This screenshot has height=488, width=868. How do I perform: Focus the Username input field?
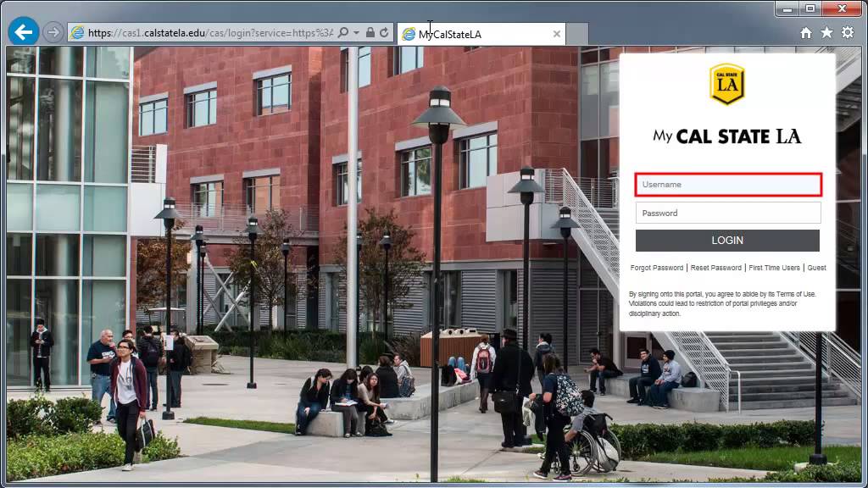tap(728, 185)
